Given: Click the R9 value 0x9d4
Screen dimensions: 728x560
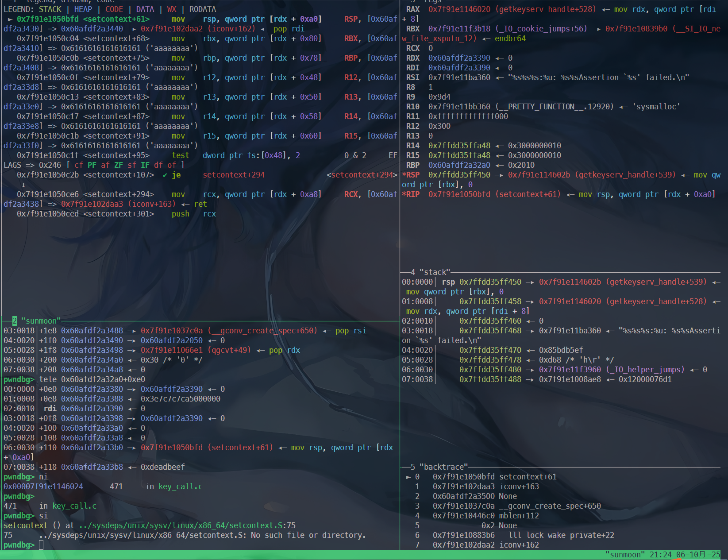Looking at the screenshot, I should pos(439,97).
